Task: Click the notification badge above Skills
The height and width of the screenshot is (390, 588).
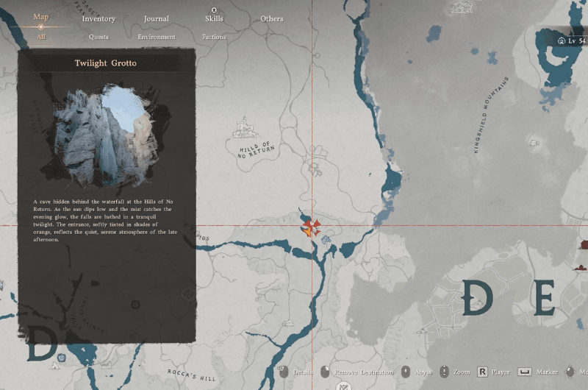Action: point(214,10)
